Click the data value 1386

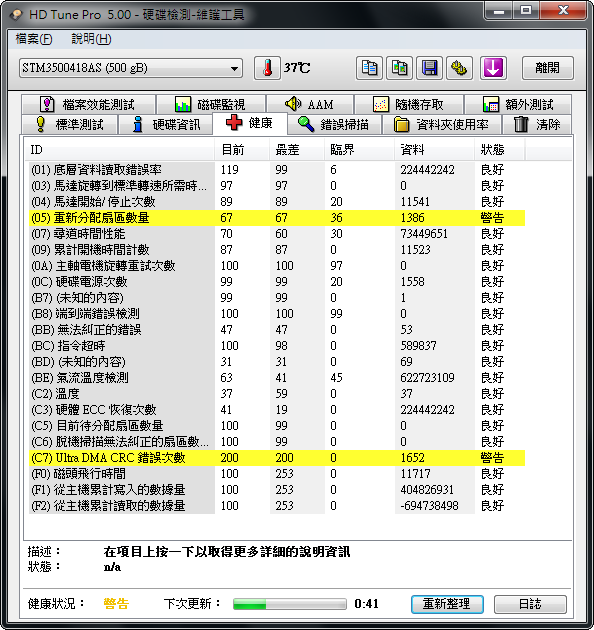pos(412,218)
